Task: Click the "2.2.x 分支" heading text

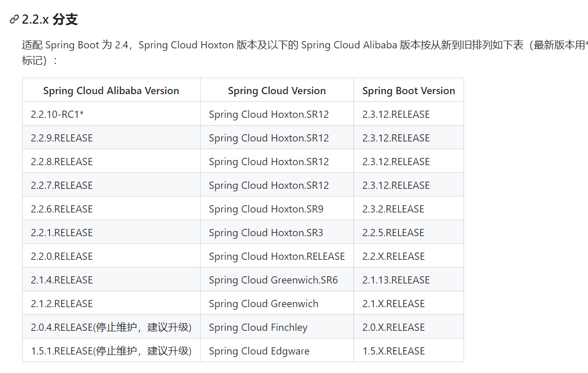Action: pos(49,19)
